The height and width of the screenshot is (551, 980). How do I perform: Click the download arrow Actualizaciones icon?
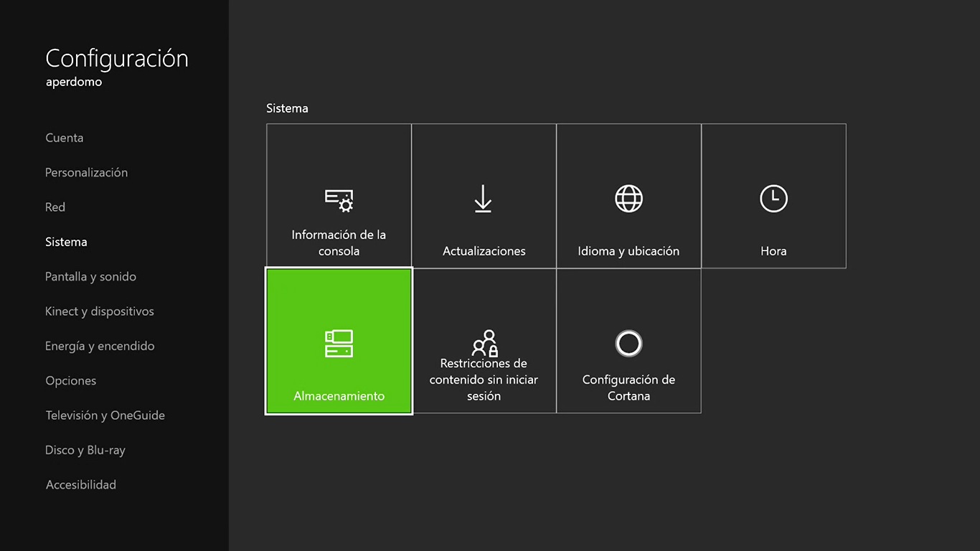[483, 199]
